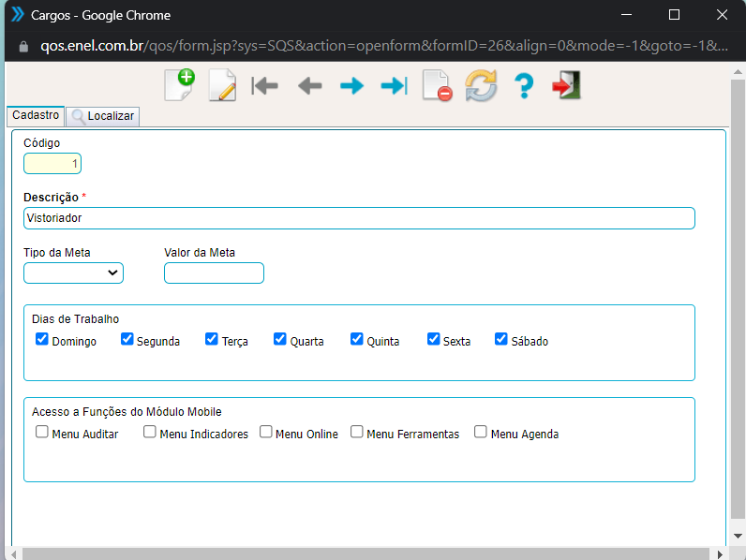
Task: Go to the previous record arrow
Action: [x=309, y=86]
